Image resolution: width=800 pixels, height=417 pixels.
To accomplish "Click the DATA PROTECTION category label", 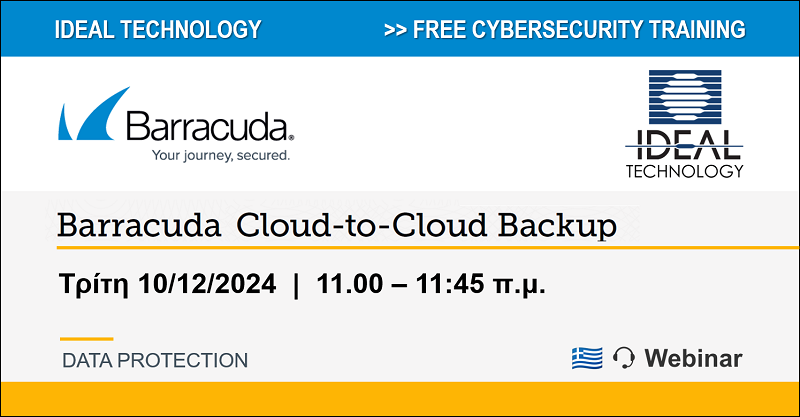I will pos(155,360).
